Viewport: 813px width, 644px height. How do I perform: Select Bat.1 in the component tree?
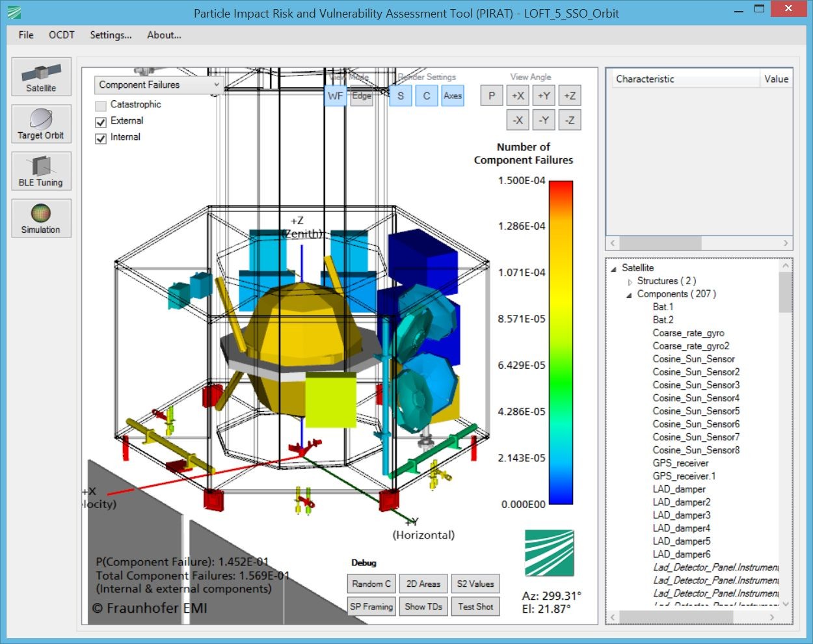coord(663,307)
